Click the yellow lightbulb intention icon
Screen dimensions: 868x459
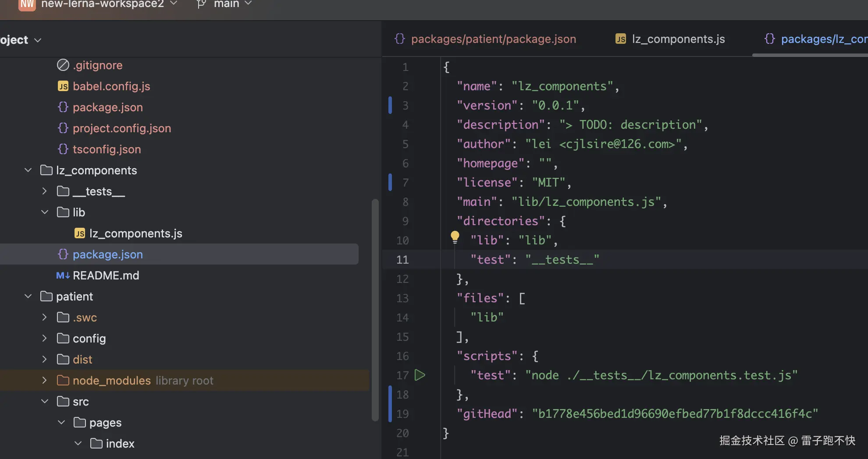[x=455, y=237]
